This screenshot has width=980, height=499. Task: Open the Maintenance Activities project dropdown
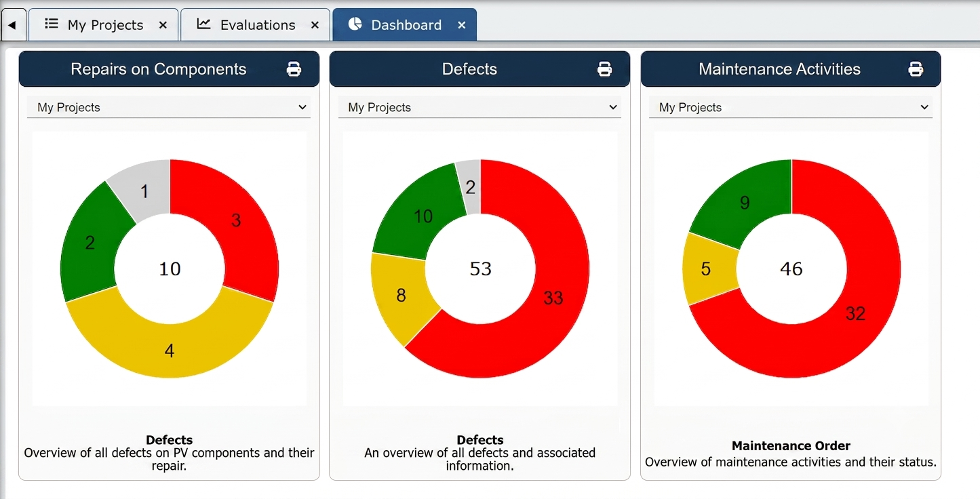click(791, 107)
